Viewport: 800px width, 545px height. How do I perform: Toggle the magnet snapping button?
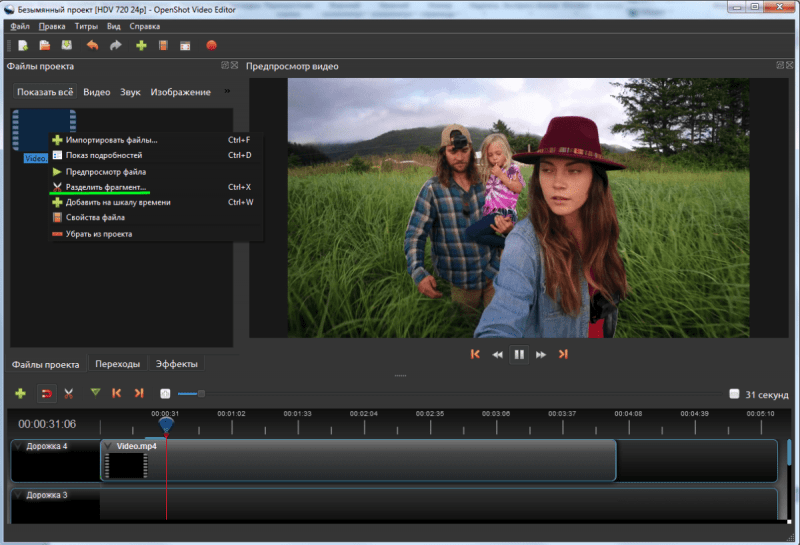45,394
